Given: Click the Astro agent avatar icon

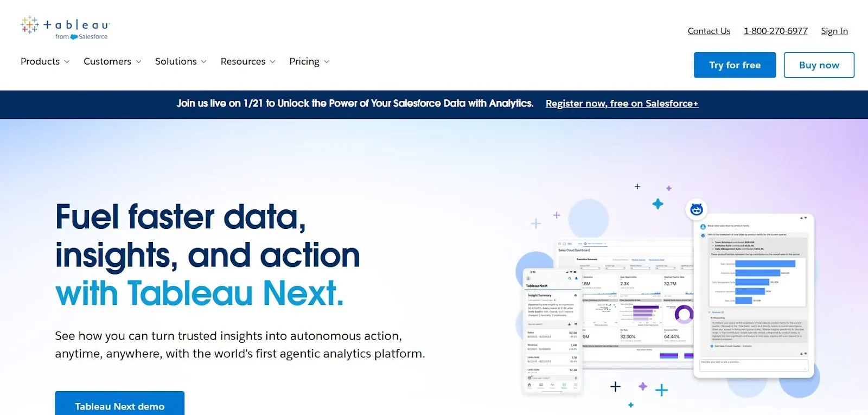Looking at the screenshot, I should click(697, 209).
